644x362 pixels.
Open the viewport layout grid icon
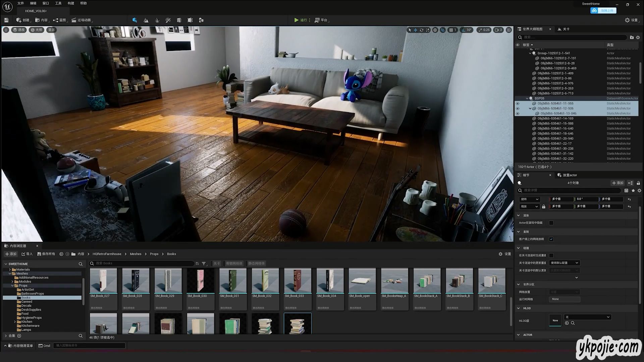point(509,30)
